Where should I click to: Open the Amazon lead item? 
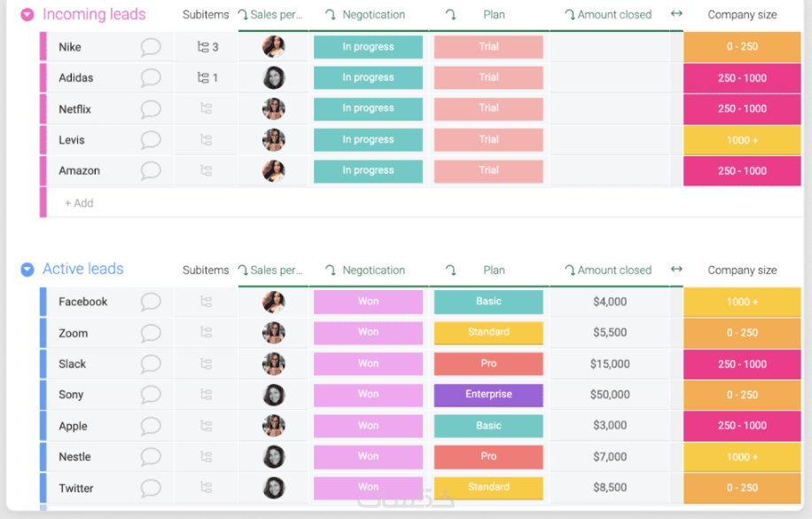click(x=80, y=171)
